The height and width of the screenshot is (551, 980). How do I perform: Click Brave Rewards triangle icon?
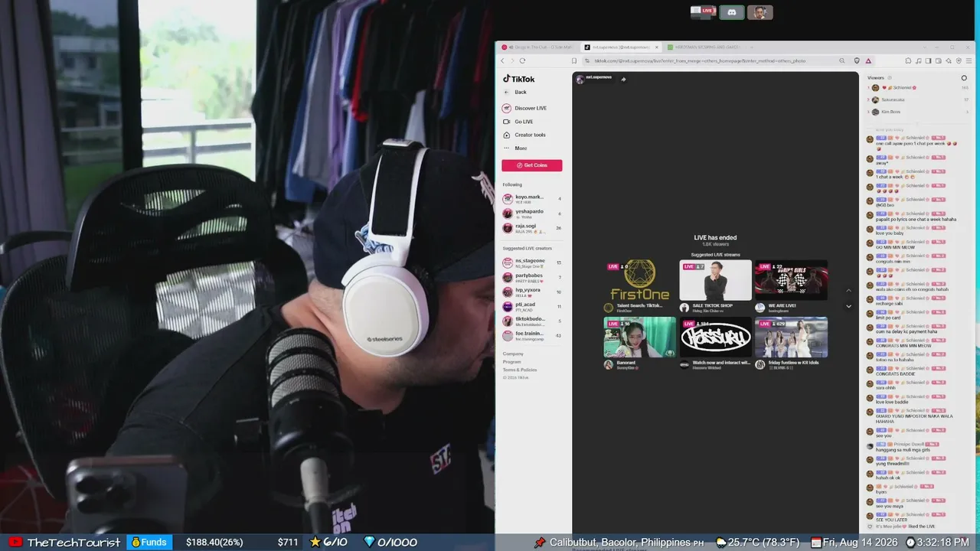point(868,60)
